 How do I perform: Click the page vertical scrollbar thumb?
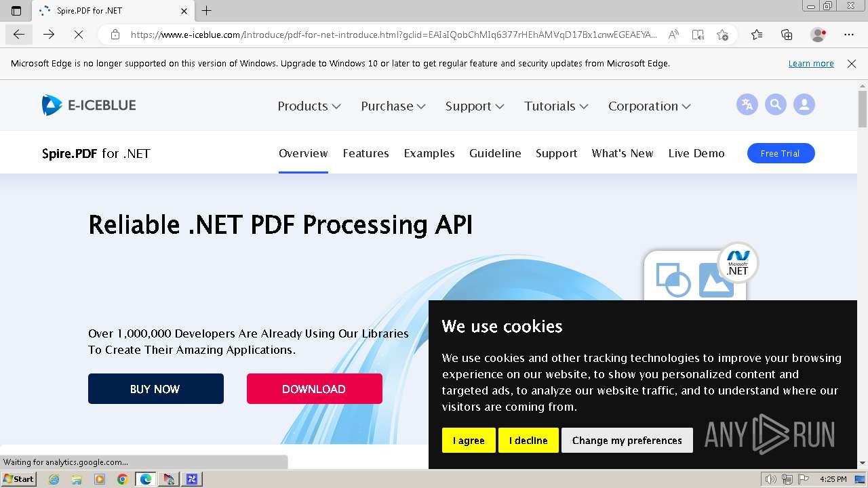863,108
